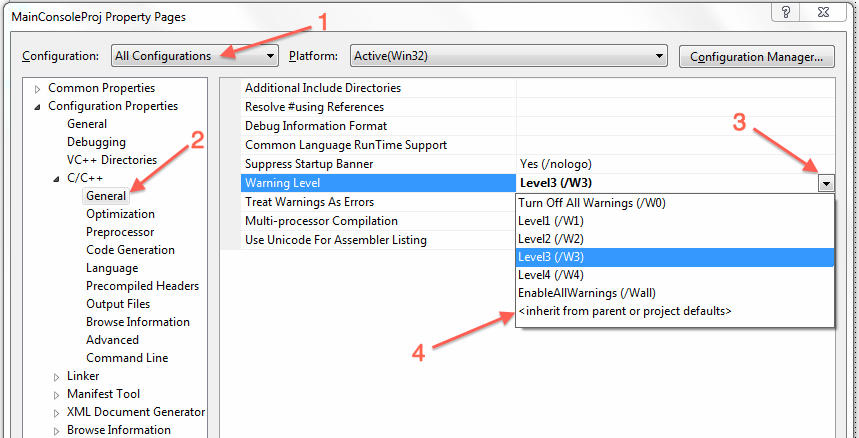This screenshot has height=438, width=859.
Task: Open the Configuration dropdown
Action: click(x=194, y=56)
